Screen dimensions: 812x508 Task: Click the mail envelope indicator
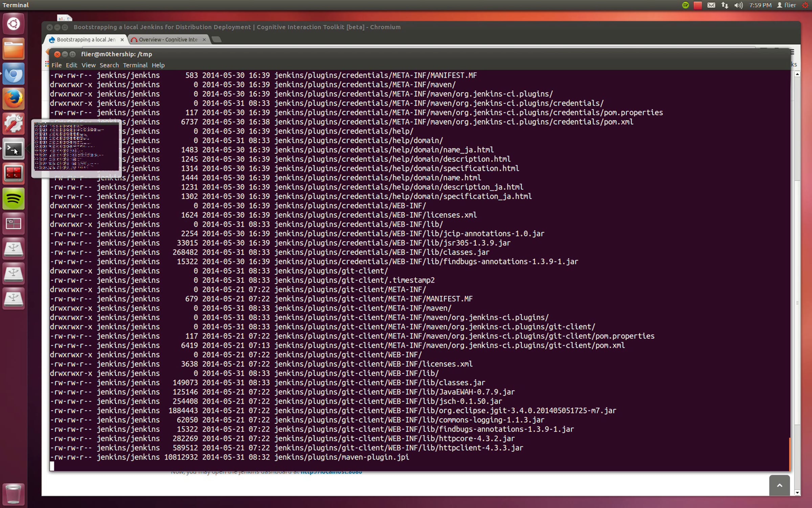click(x=711, y=5)
